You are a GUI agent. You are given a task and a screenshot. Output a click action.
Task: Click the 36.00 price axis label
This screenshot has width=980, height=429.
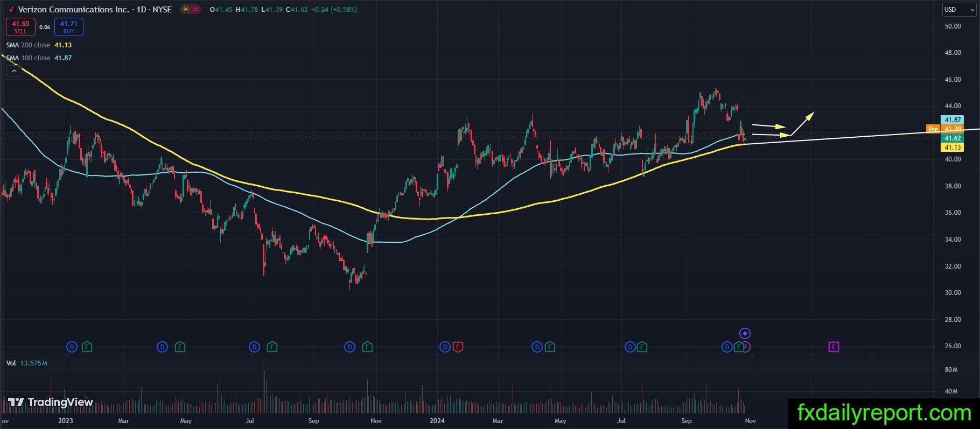(x=953, y=213)
